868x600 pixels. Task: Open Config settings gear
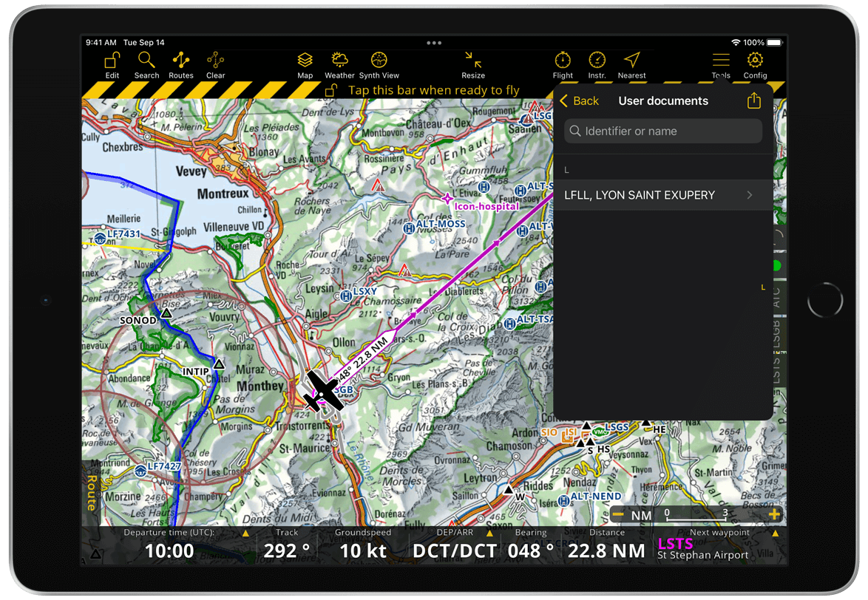[755, 65]
